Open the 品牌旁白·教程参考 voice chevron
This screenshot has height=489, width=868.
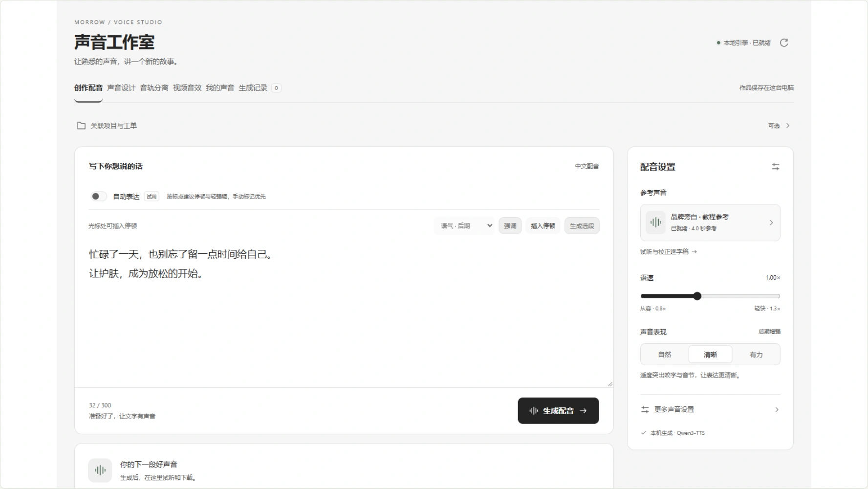(x=771, y=222)
